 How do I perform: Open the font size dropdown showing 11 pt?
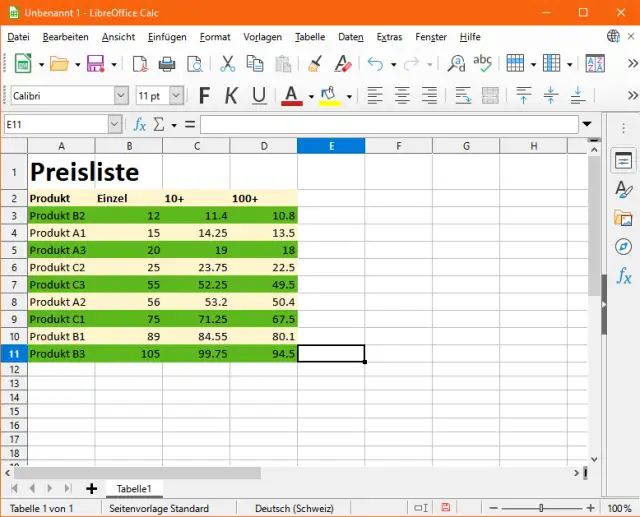coord(176,96)
